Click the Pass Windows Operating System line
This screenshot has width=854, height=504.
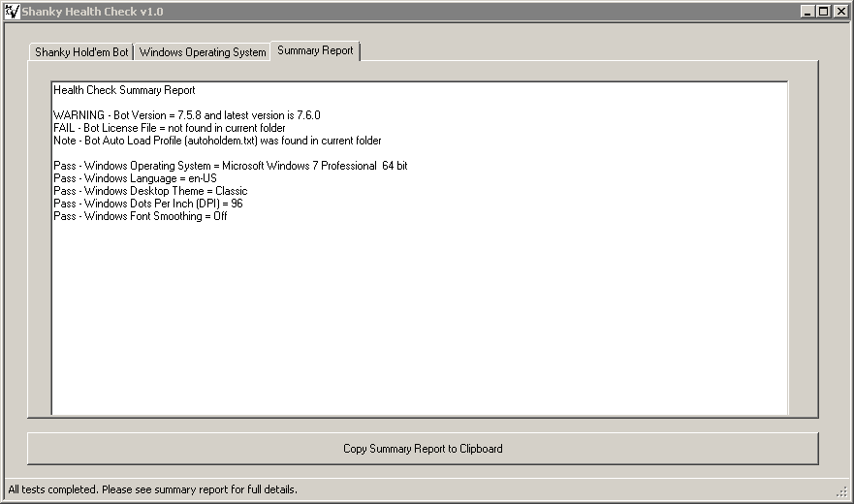(231, 165)
